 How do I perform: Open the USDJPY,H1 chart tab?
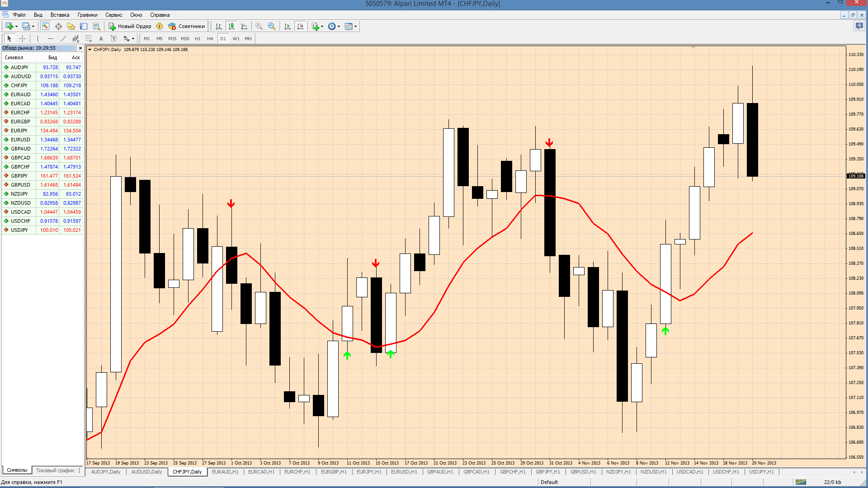pyautogui.click(x=761, y=472)
